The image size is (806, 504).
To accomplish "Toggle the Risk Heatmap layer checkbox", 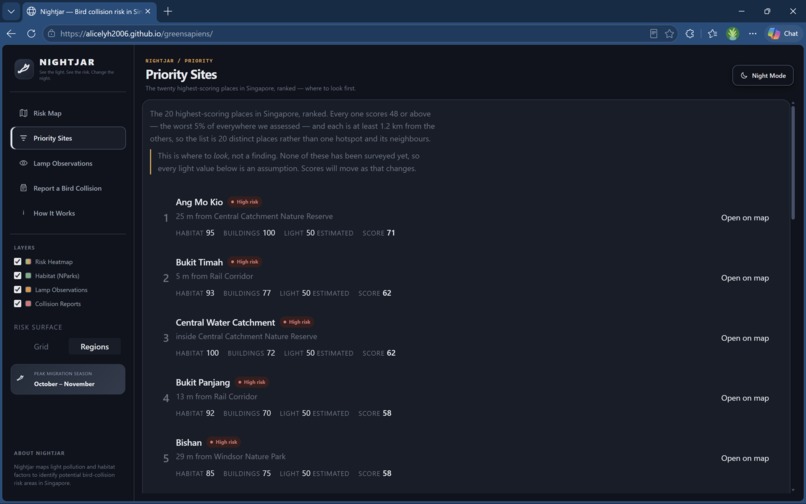I will (x=17, y=262).
